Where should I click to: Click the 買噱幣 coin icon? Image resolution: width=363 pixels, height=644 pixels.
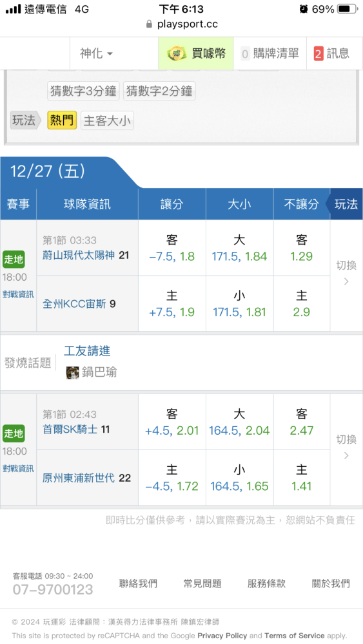point(177,53)
